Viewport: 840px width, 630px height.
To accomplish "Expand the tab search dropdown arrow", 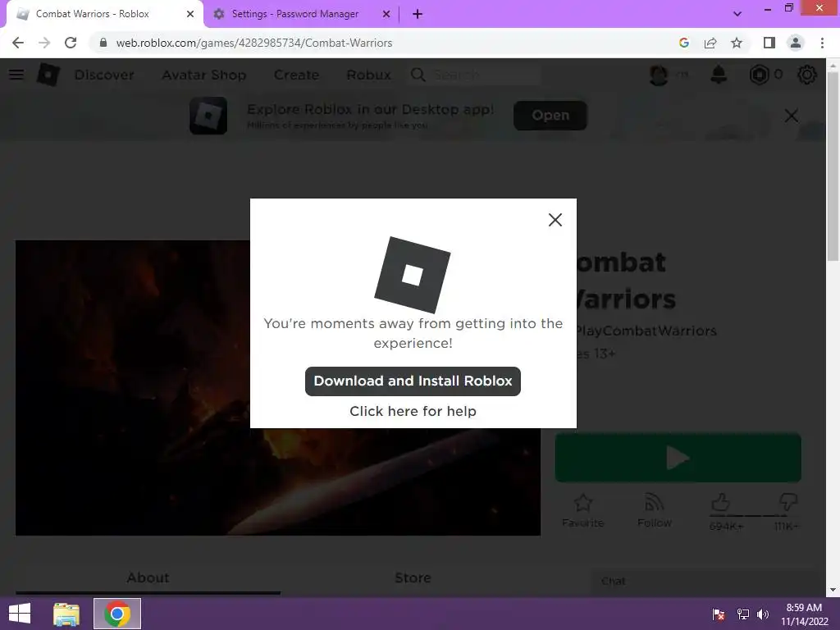I will 737,14.
